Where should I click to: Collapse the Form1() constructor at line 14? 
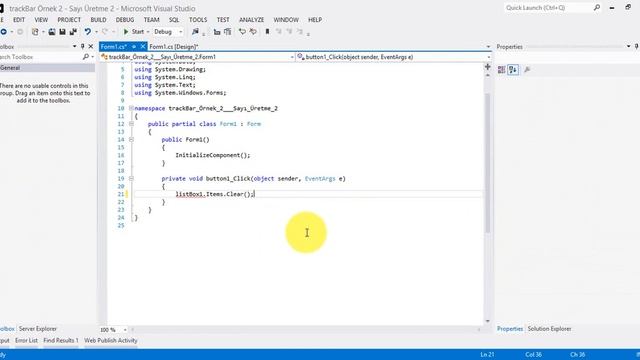coord(131,140)
